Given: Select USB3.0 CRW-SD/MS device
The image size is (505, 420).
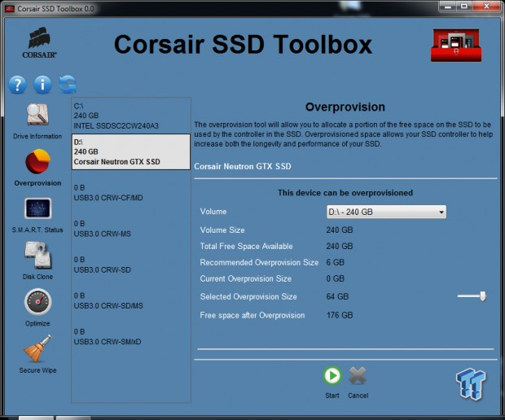Looking at the screenshot, I should [131, 300].
